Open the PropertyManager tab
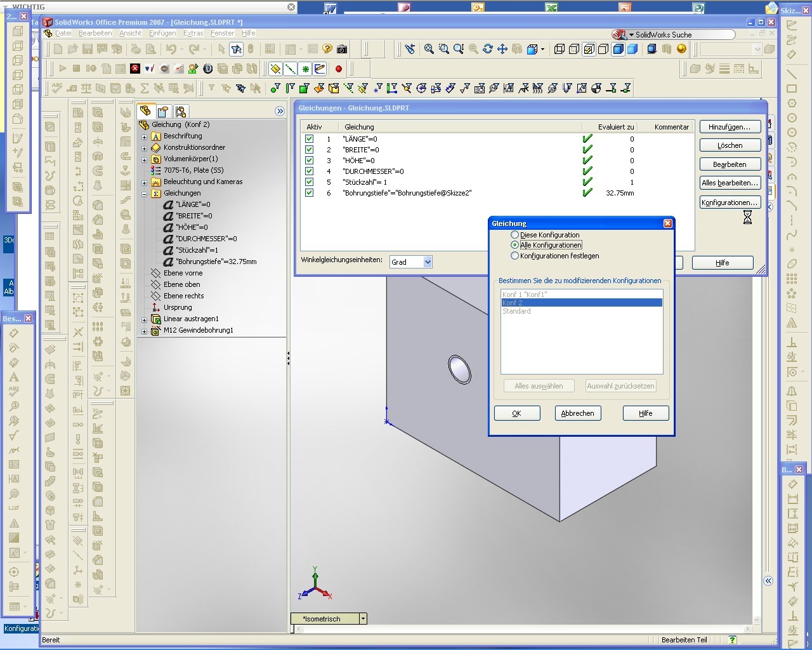 tap(163, 111)
